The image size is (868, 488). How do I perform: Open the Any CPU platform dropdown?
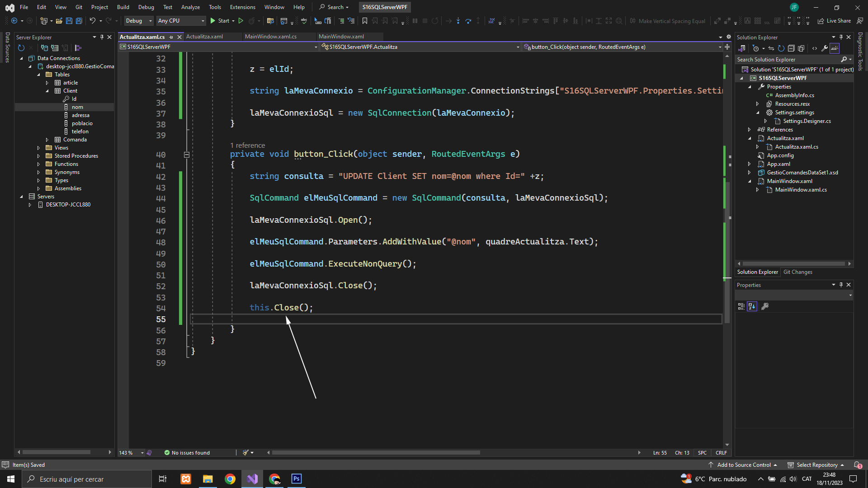click(181, 21)
